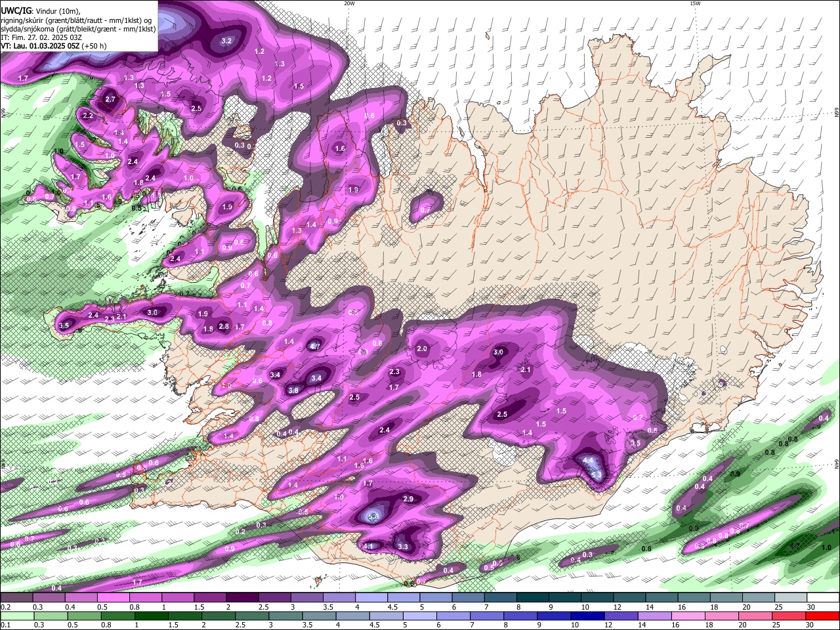840x630 pixels.
Task: Click the bright pink 0.5 snow legend swatch
Action: tap(114, 598)
